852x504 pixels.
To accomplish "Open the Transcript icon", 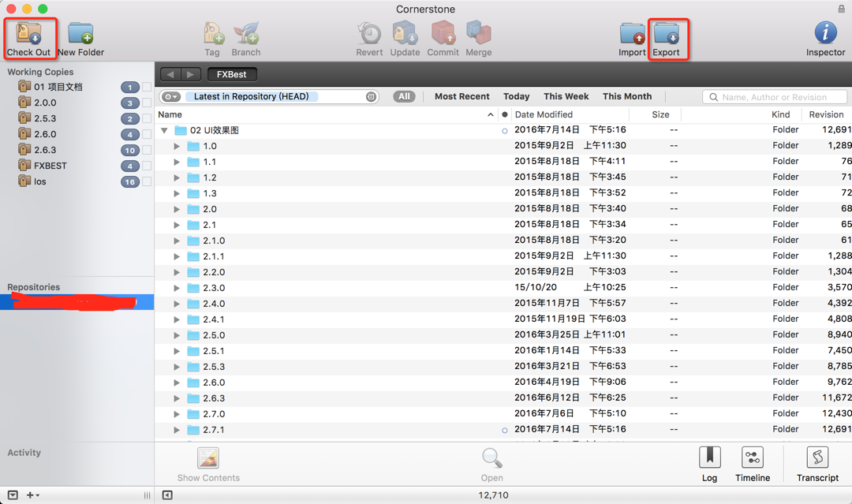I will pos(818,457).
